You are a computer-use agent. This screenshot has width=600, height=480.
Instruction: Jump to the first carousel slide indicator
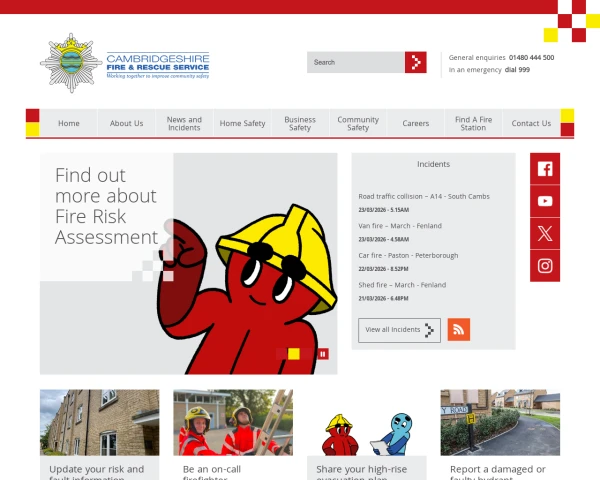(282, 354)
